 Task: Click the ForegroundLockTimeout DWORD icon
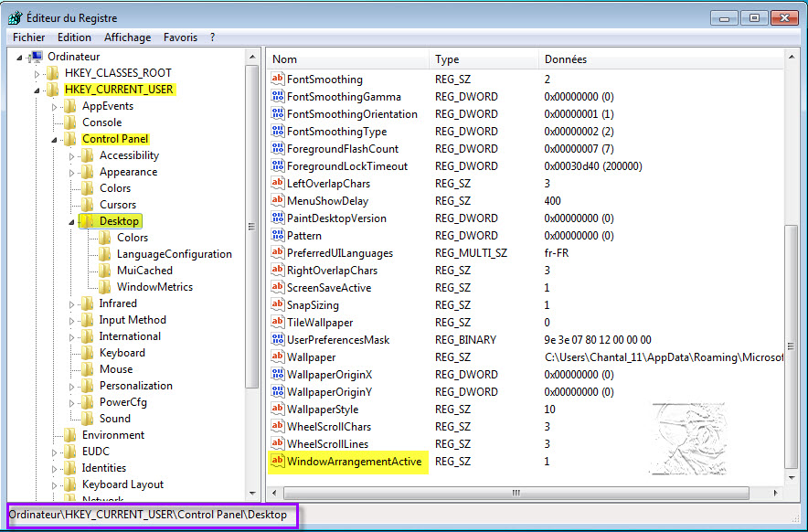[x=278, y=166]
